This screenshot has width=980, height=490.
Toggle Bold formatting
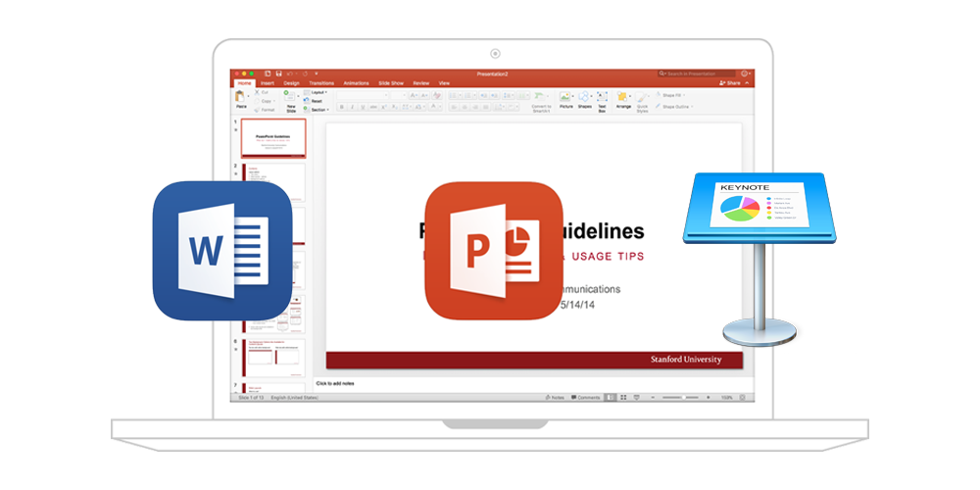341,107
